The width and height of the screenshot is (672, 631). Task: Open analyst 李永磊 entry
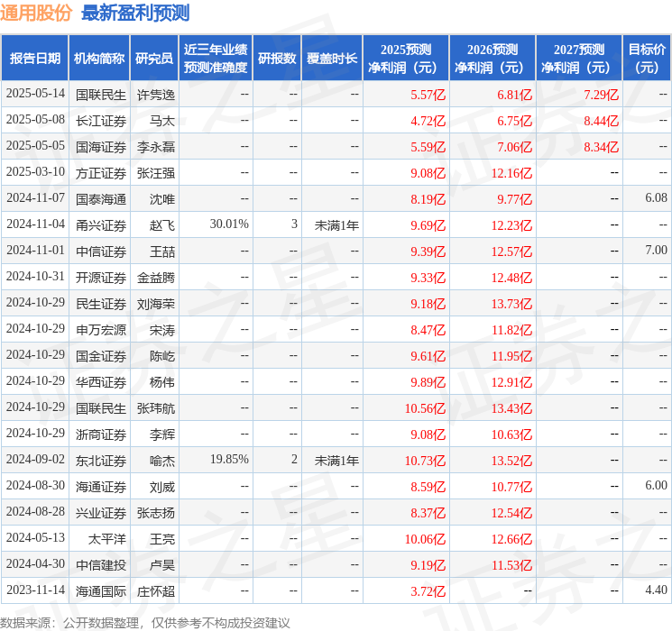tap(156, 147)
